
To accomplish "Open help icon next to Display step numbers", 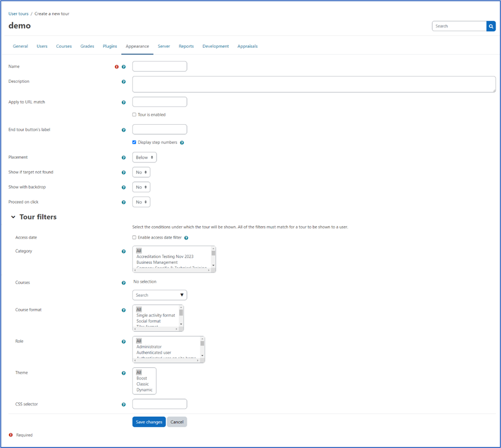I will coord(182,143).
